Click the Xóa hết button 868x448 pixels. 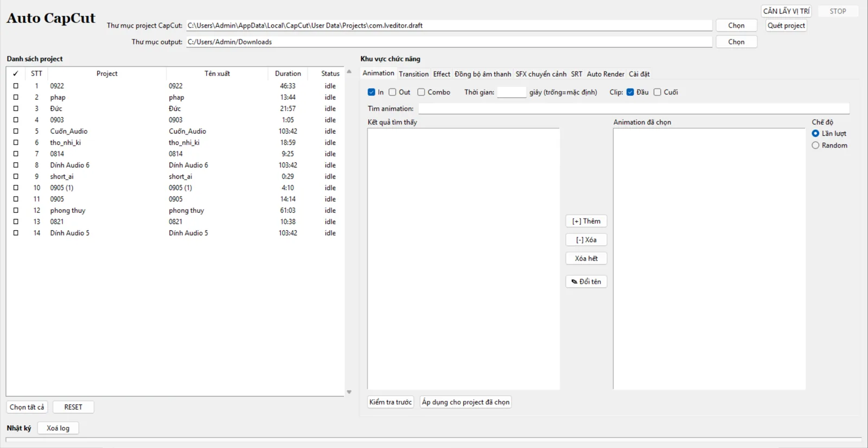tap(586, 258)
